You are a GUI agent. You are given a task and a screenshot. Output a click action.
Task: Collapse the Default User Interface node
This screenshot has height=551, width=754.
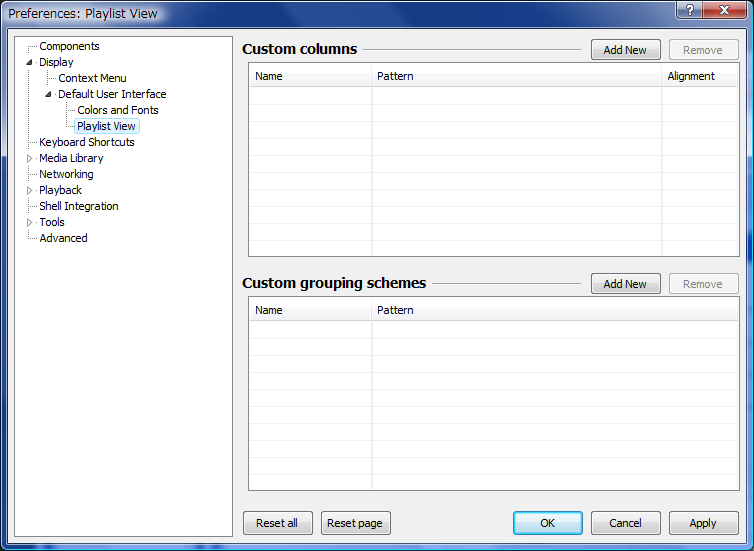tap(48, 94)
